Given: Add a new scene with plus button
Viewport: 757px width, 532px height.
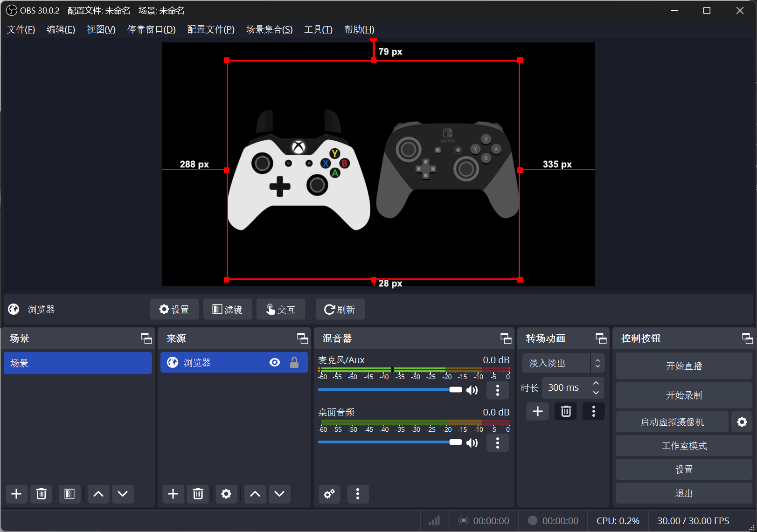Looking at the screenshot, I should (16, 494).
